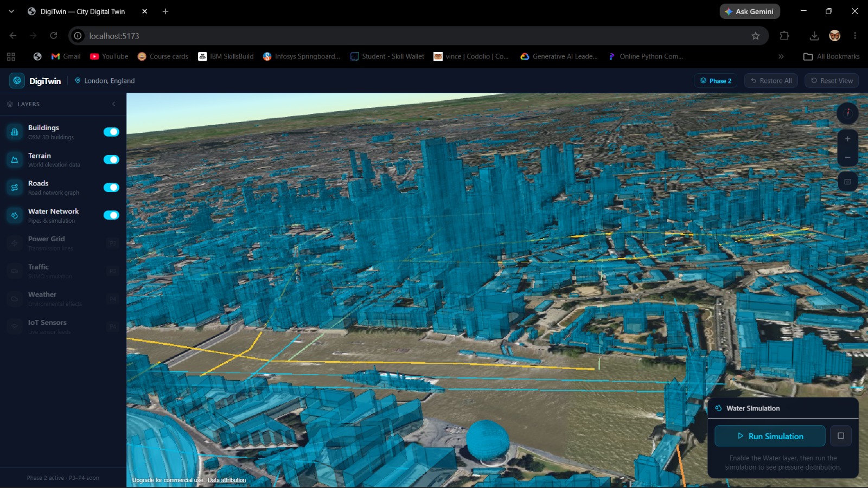Click the Traffic layer icon

[15, 271]
